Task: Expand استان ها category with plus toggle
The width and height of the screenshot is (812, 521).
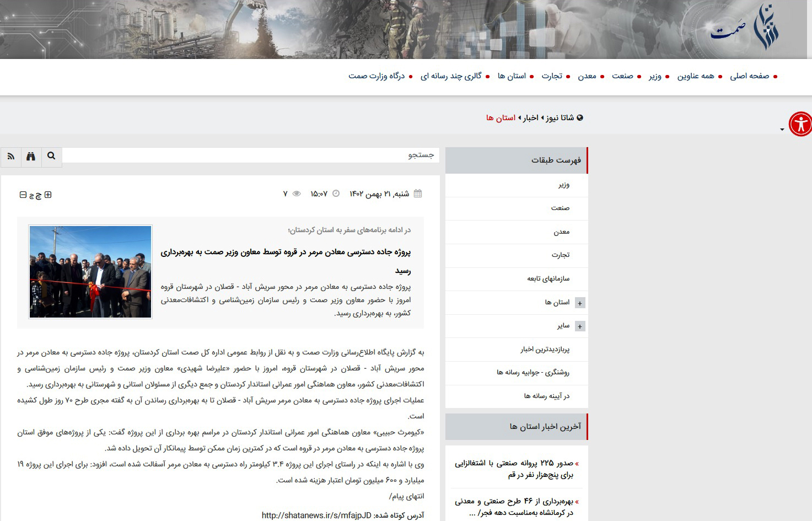Action: pos(580,303)
